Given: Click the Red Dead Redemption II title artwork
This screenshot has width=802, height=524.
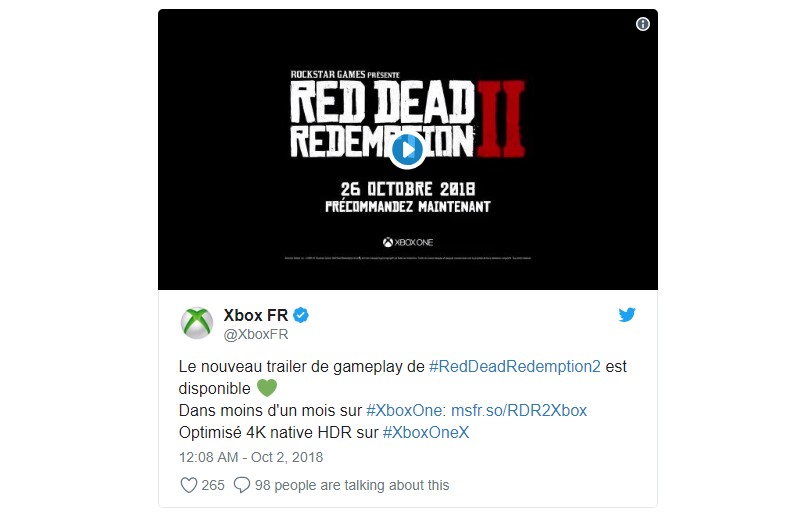Looking at the screenshot, I should pyautogui.click(x=408, y=118).
